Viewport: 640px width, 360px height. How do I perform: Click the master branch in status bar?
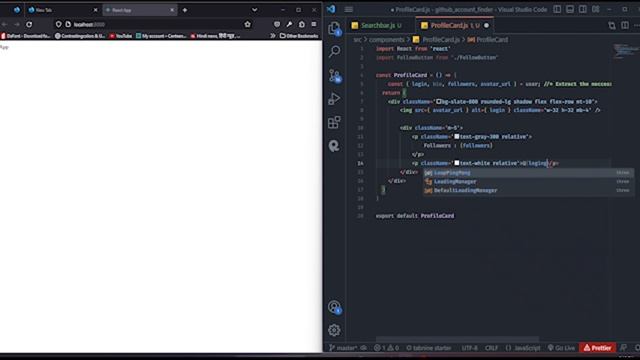[x=344, y=348]
